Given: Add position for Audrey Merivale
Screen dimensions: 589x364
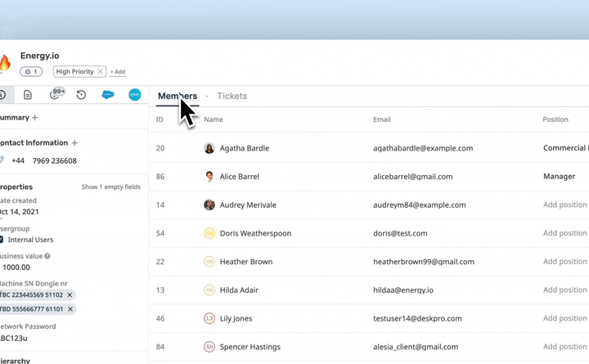Looking at the screenshot, I should coord(564,205).
